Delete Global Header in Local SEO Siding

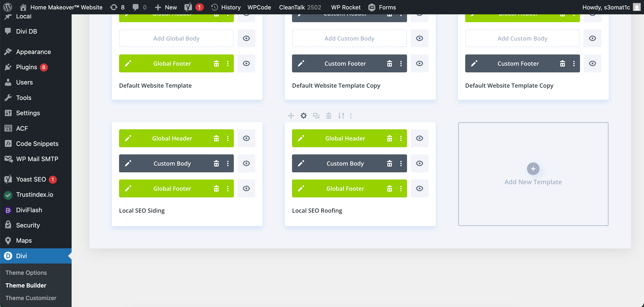tap(216, 138)
